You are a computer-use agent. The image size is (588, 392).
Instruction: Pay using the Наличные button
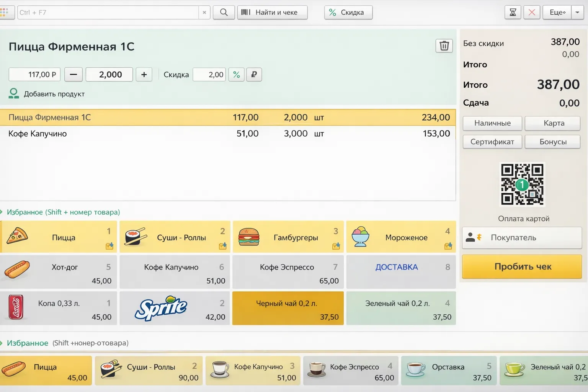click(492, 123)
